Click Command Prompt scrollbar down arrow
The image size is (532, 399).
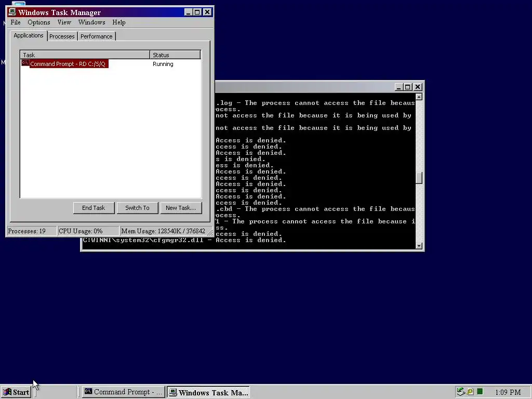[419, 246]
